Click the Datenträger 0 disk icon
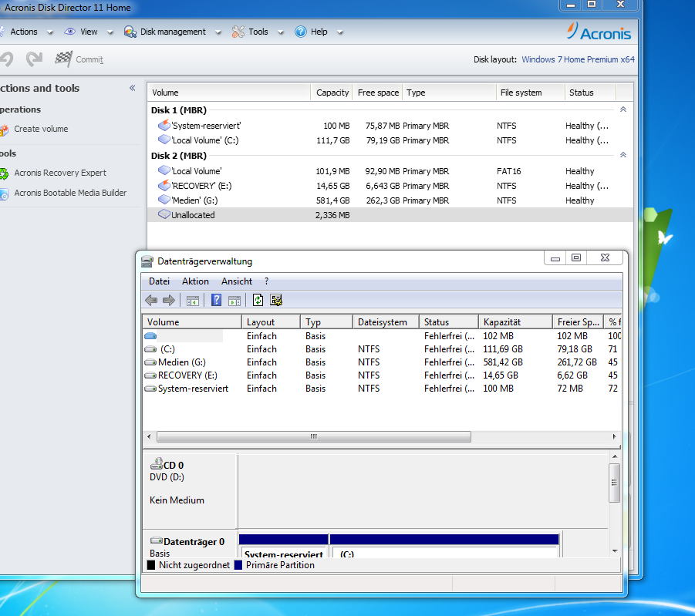 (x=157, y=540)
